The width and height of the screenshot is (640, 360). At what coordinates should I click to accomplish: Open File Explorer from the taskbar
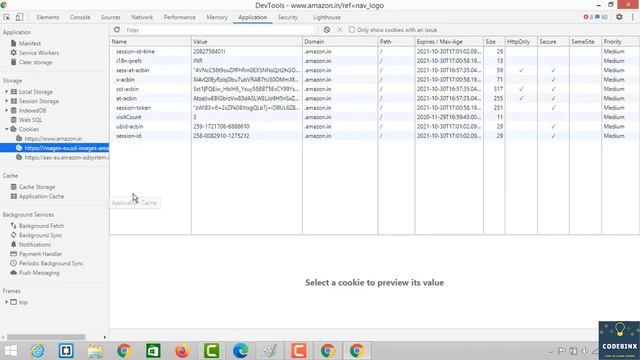tap(95, 351)
